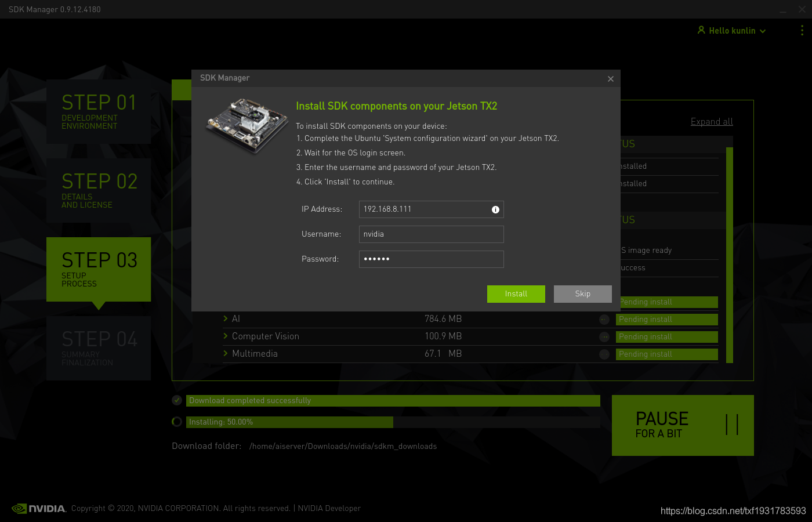Click the 67.1 MB size value
812x522 pixels.
tap(443, 354)
